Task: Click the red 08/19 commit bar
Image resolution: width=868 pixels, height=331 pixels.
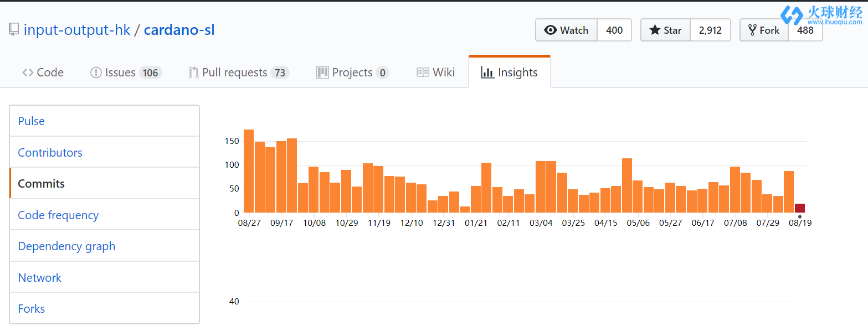Action: pos(800,208)
